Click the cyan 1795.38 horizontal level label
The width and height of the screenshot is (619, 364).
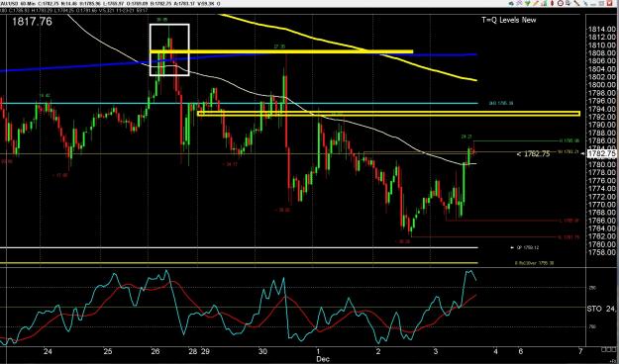coord(501,103)
